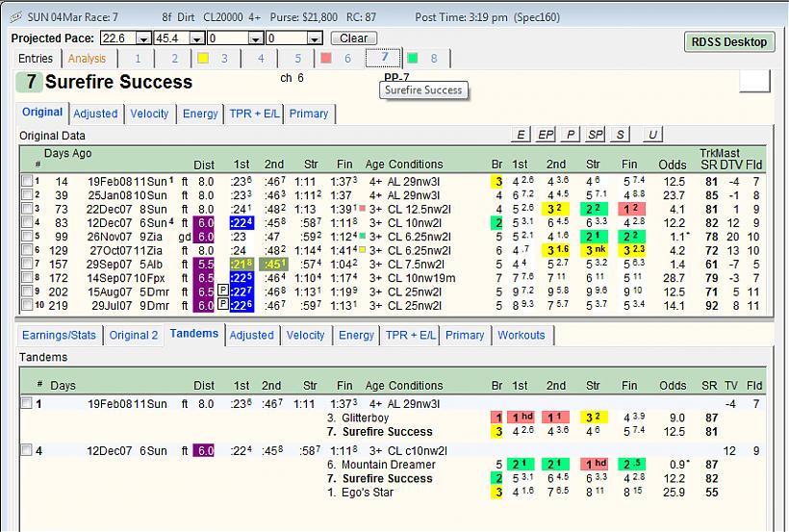This screenshot has width=789, height=532.
Task: Click the Ego's Star horse name
Action: pos(368,493)
